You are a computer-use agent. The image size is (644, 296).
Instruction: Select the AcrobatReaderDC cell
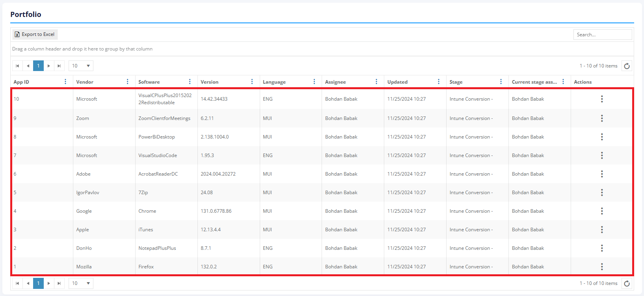pyautogui.click(x=166, y=174)
